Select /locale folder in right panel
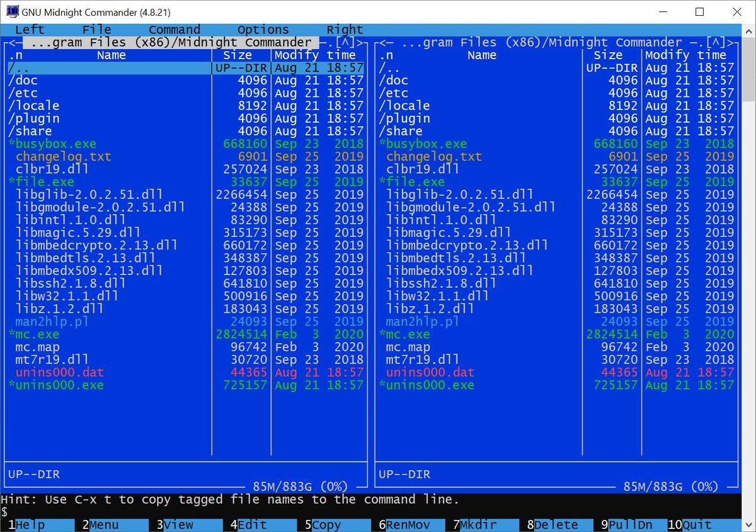 click(556, 106)
